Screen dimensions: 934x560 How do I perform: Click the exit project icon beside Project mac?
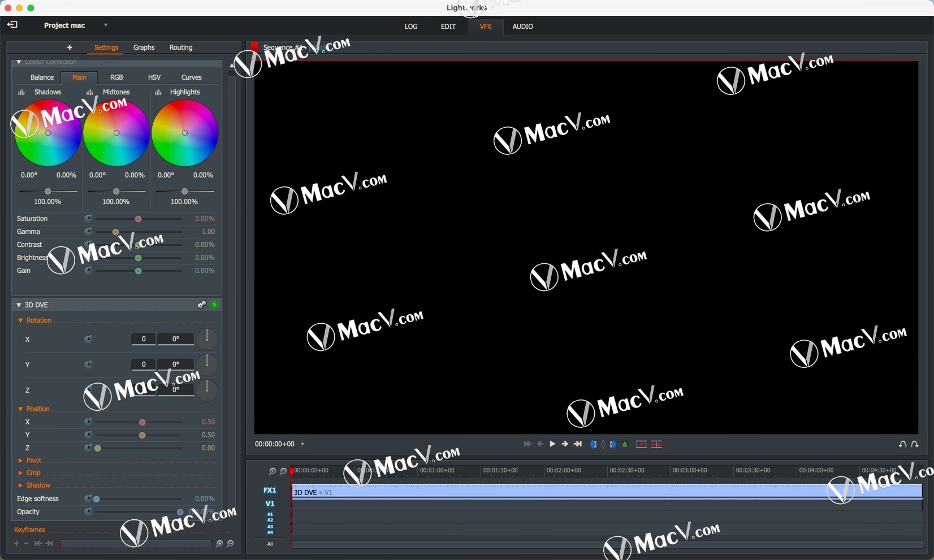point(12,25)
